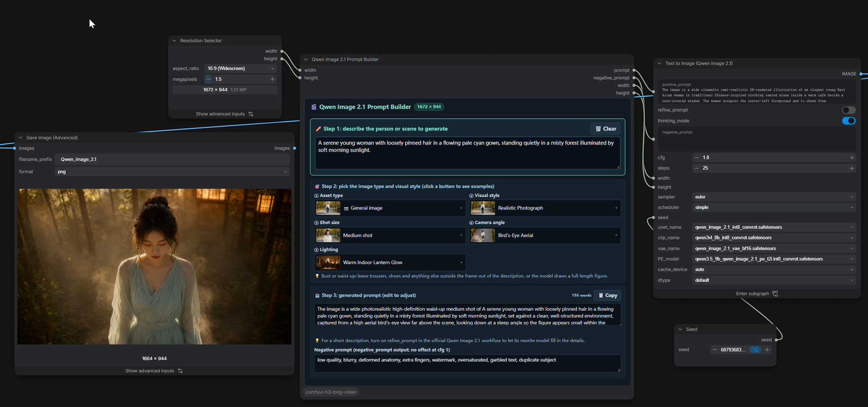Click the Save Image advanced inputs settings icon
868x407 pixels.
[x=180, y=371]
